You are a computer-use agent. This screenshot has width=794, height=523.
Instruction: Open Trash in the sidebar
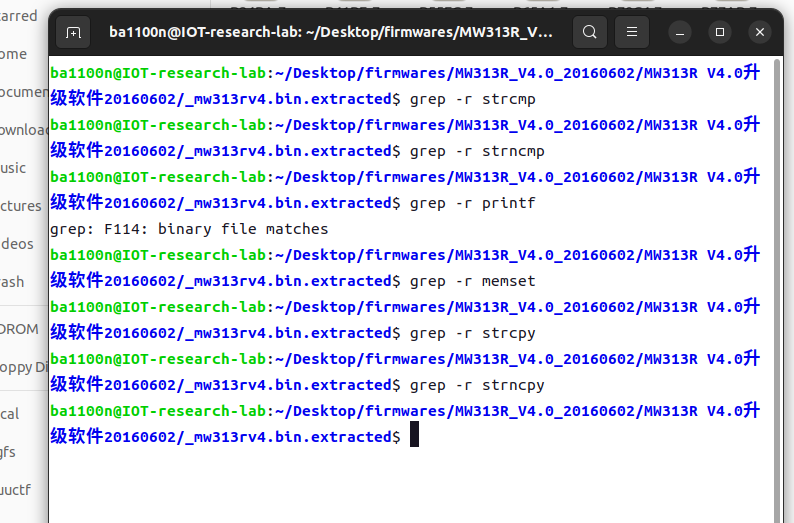[x=13, y=282]
